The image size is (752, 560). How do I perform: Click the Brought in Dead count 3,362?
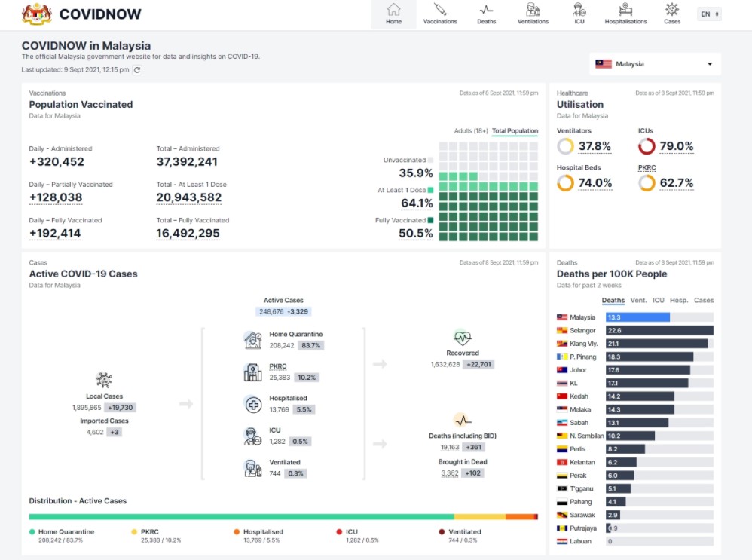449,473
